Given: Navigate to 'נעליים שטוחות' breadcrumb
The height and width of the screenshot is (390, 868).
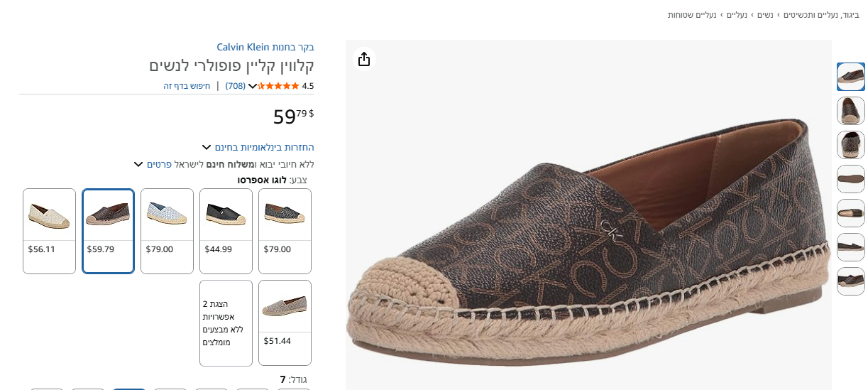Looking at the screenshot, I should 693,15.
